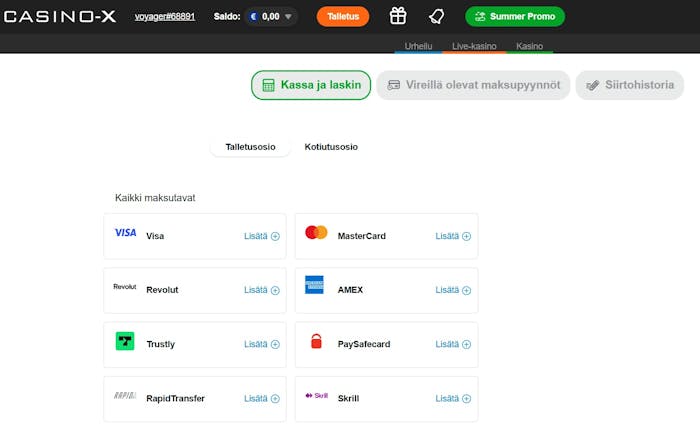Open the gift box bonuses icon
The image size is (700, 427).
(x=398, y=16)
